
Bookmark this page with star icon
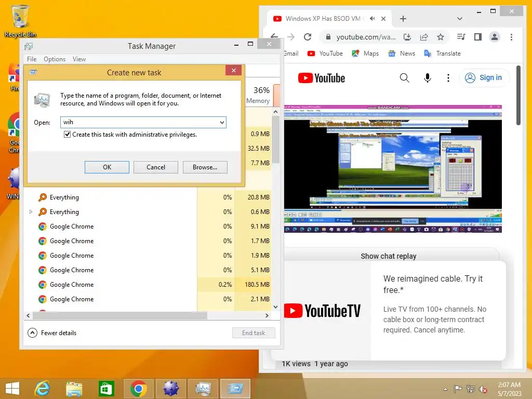click(441, 37)
